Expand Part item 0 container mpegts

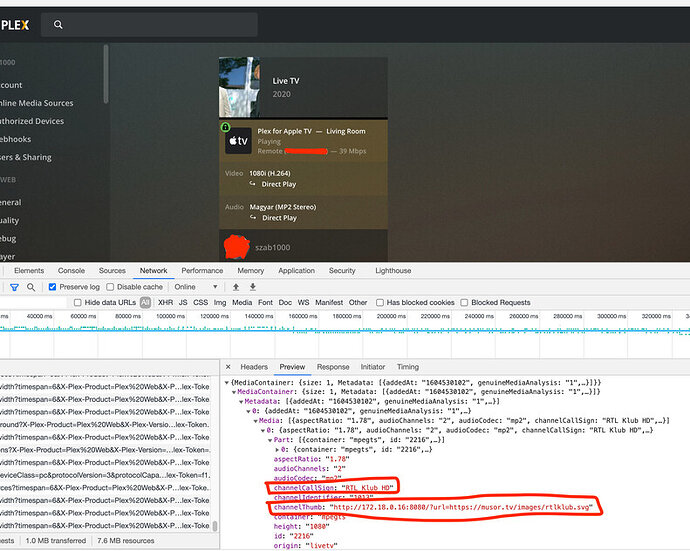click(277, 450)
